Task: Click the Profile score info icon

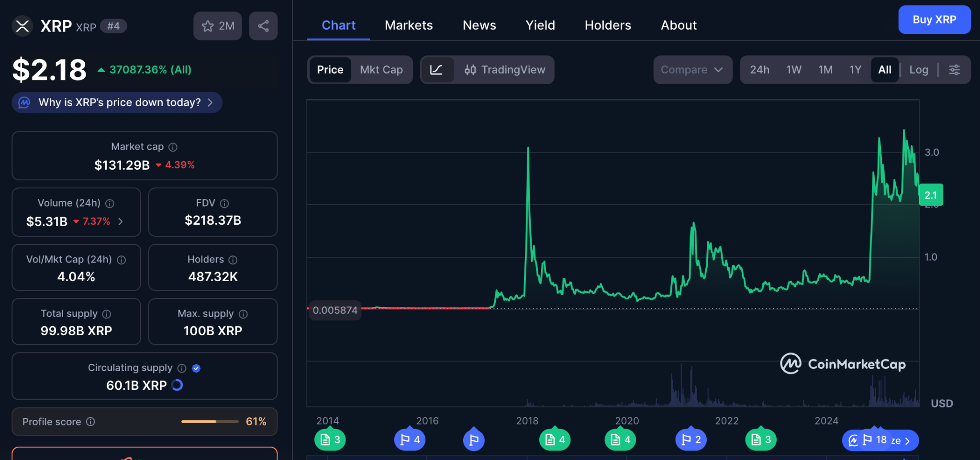Action: (x=90, y=422)
